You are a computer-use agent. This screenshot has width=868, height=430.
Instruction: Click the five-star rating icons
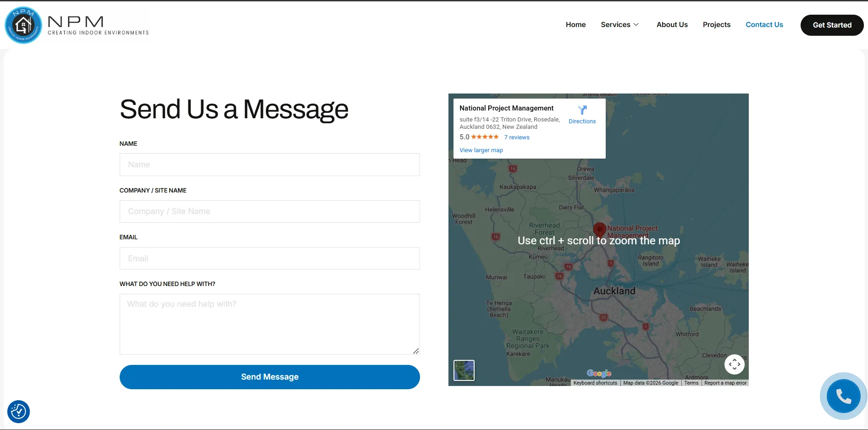pyautogui.click(x=485, y=137)
